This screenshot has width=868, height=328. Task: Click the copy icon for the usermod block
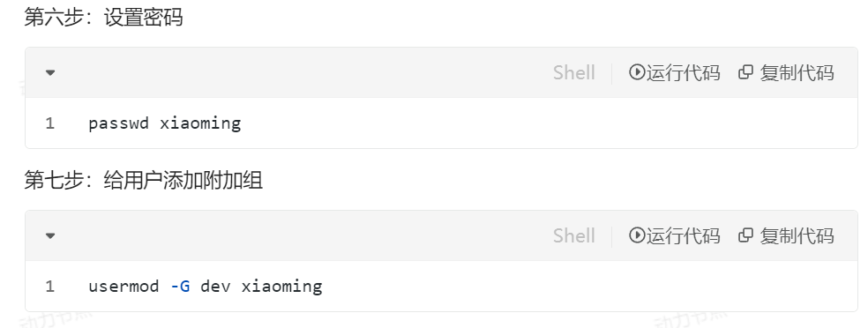pyautogui.click(x=745, y=235)
